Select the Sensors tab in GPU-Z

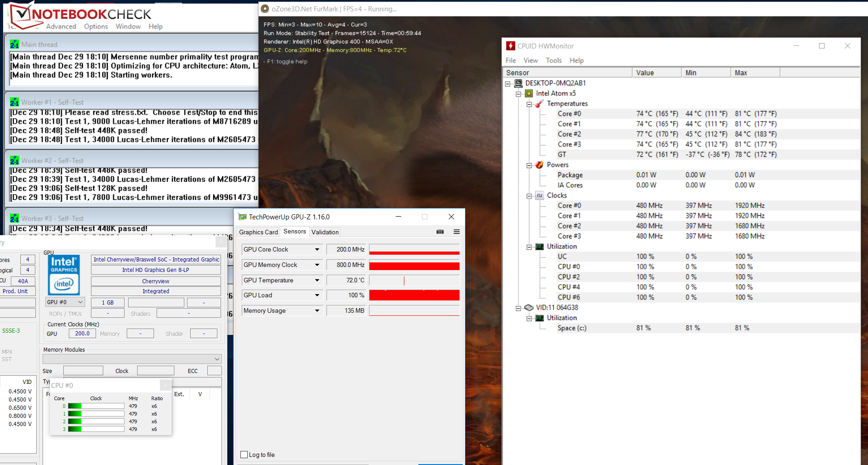[x=295, y=231]
